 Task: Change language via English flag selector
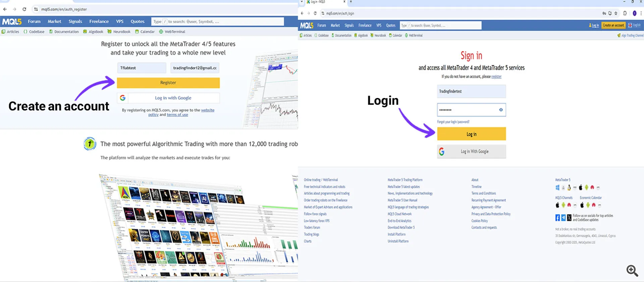(634, 25)
